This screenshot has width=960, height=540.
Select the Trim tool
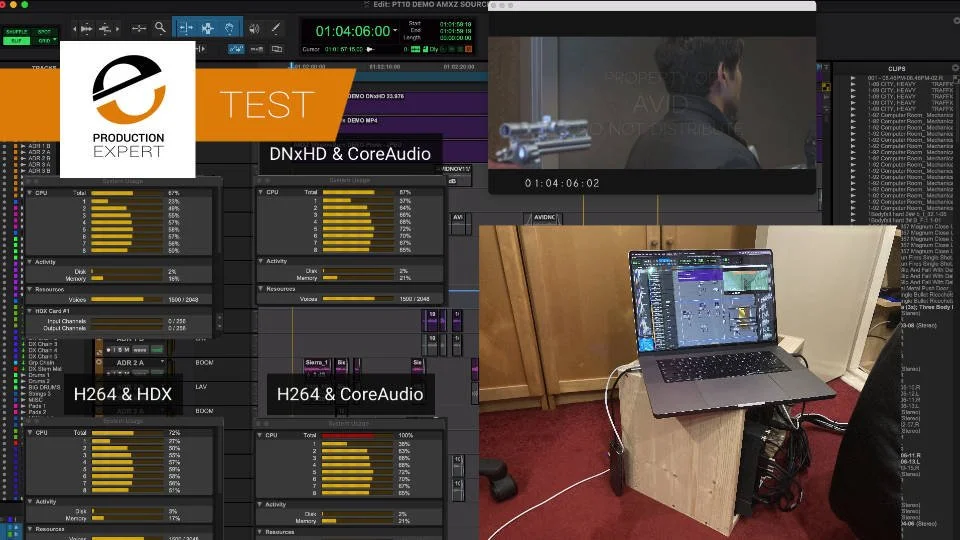click(x=185, y=28)
